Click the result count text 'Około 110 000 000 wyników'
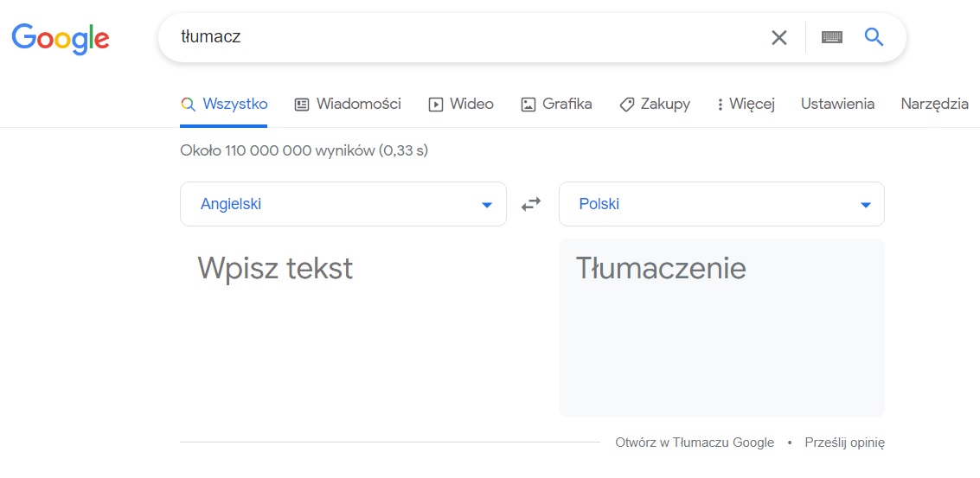 [277, 150]
